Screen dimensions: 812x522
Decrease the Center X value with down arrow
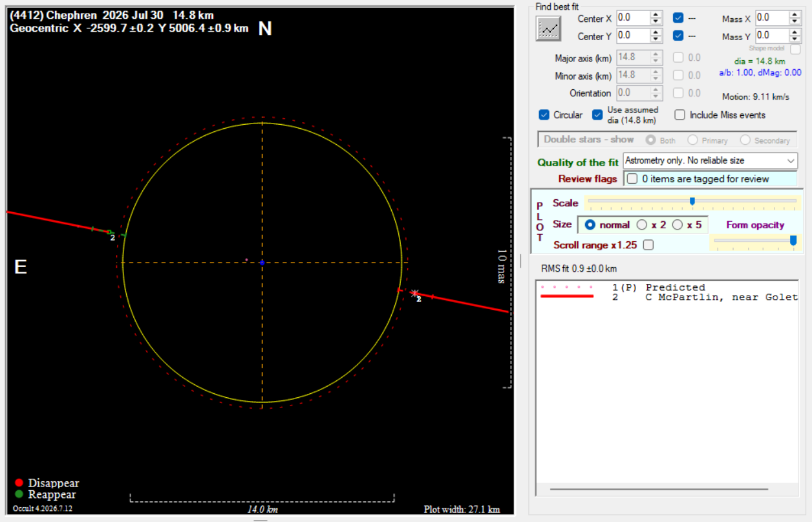[x=656, y=21]
